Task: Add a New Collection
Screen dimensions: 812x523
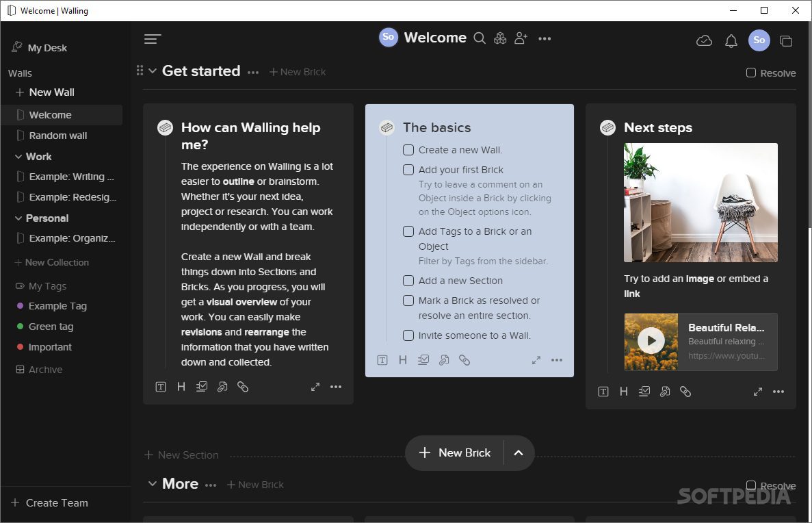Action: 52,262
